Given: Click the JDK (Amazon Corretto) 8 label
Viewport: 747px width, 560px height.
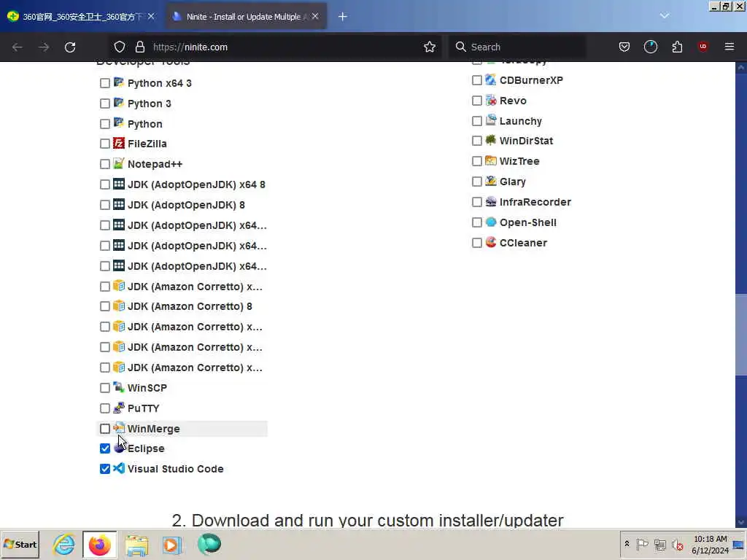Looking at the screenshot, I should [190, 306].
